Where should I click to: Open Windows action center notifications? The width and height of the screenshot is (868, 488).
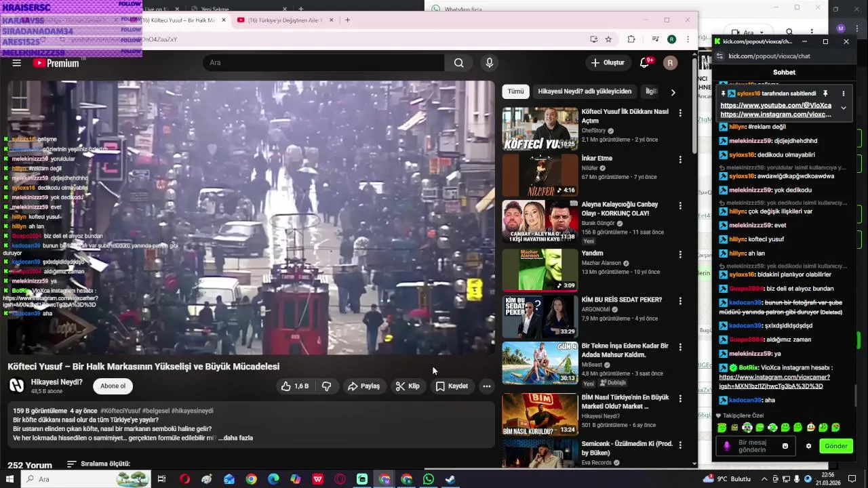point(852,479)
